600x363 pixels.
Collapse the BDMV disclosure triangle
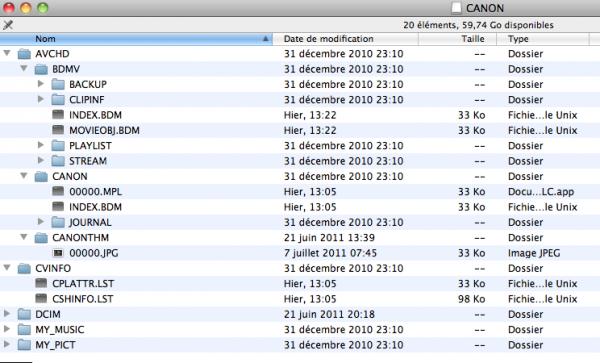[24, 68]
